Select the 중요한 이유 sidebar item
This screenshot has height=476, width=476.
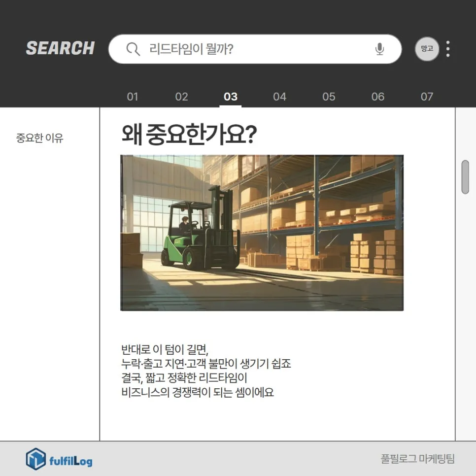tap(40, 138)
